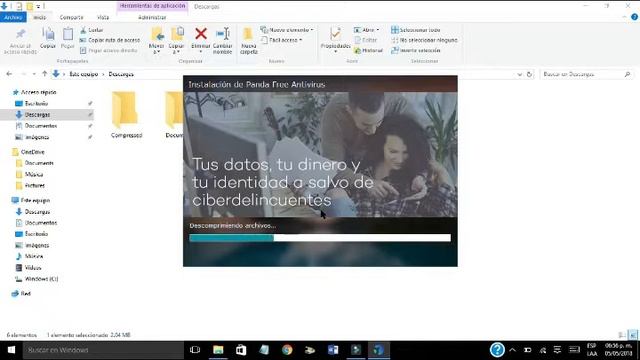Open the address bar history dropdown

point(519,74)
